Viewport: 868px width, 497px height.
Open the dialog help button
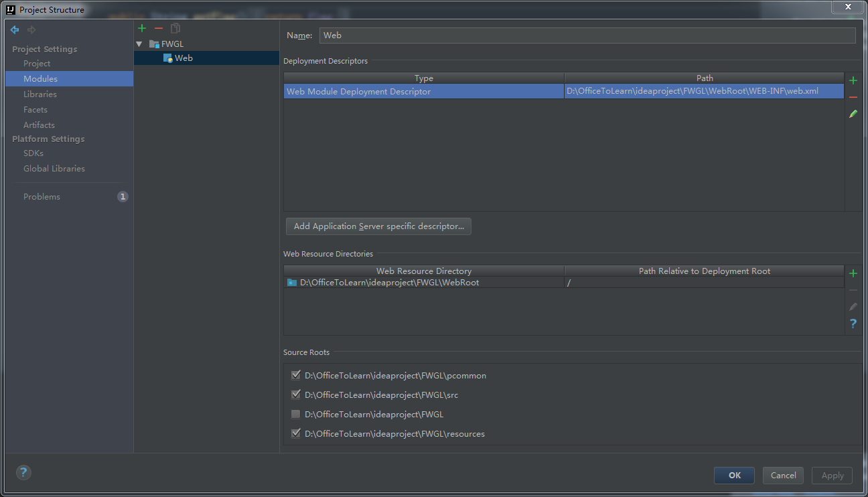coord(23,472)
